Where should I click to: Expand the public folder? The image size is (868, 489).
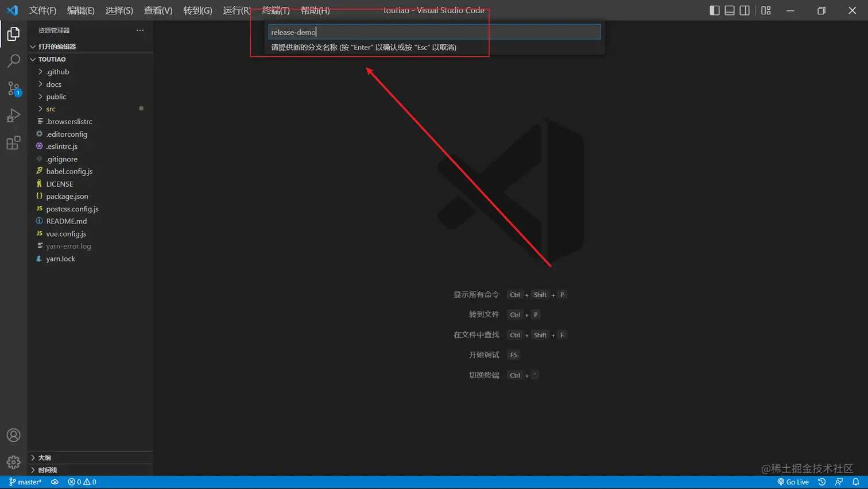pyautogui.click(x=90, y=97)
